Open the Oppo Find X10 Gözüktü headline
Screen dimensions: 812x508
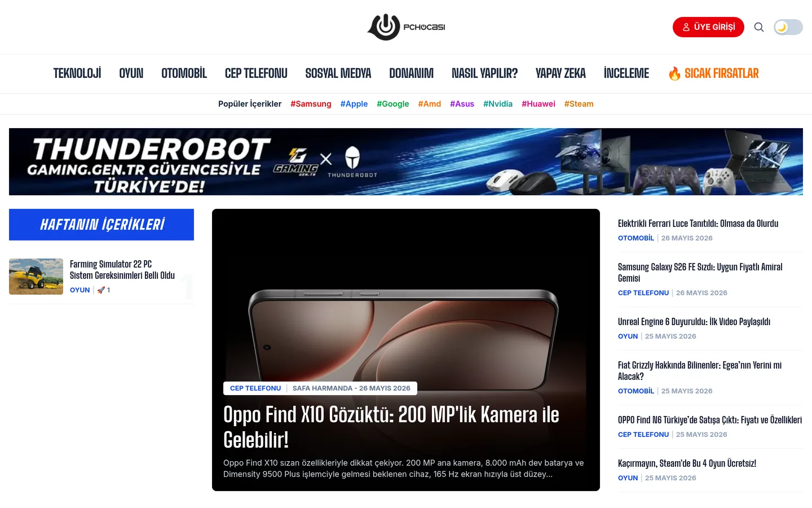(391, 427)
